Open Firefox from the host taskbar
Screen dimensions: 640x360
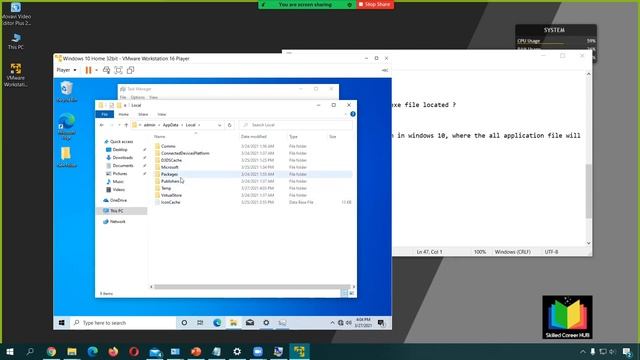click(x=113, y=351)
